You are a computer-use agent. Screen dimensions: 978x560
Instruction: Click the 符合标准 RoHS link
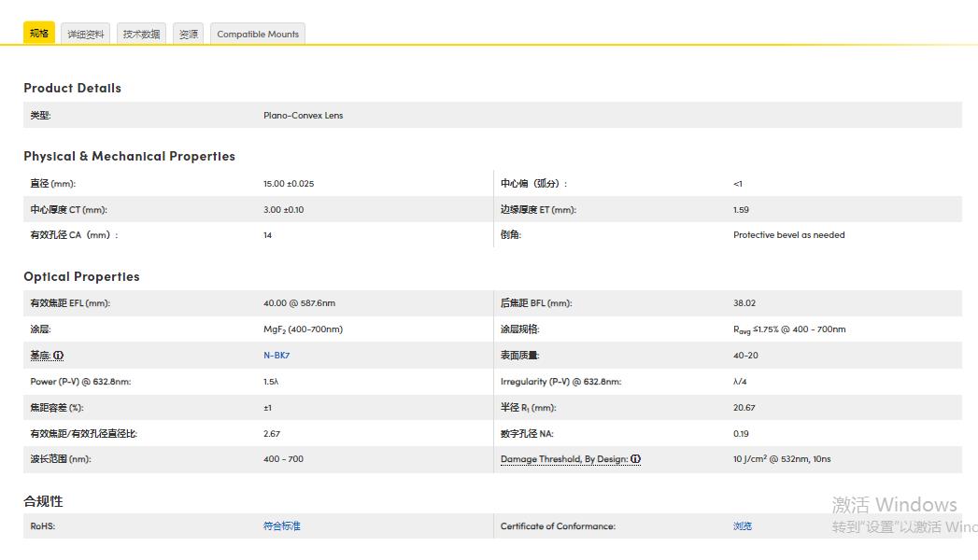tap(281, 526)
